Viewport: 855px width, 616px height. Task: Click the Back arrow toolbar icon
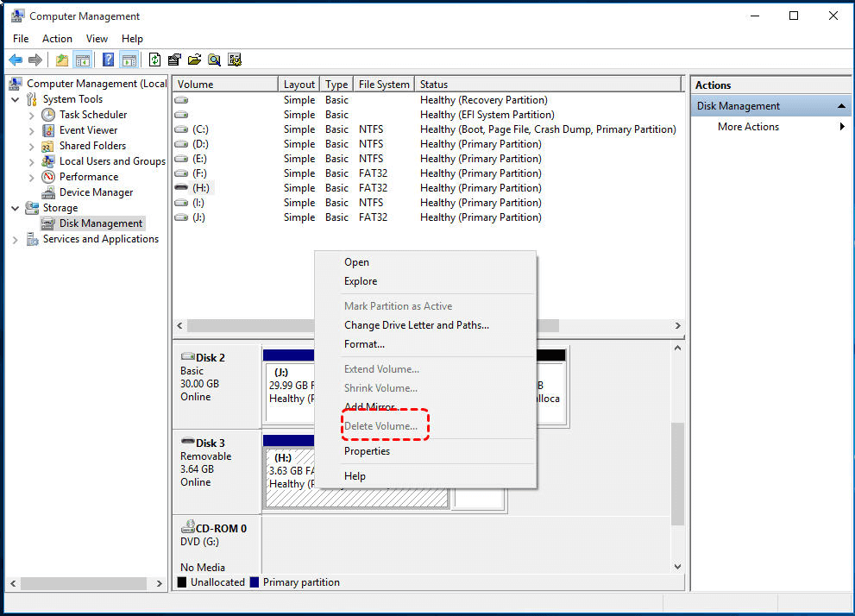(16, 60)
